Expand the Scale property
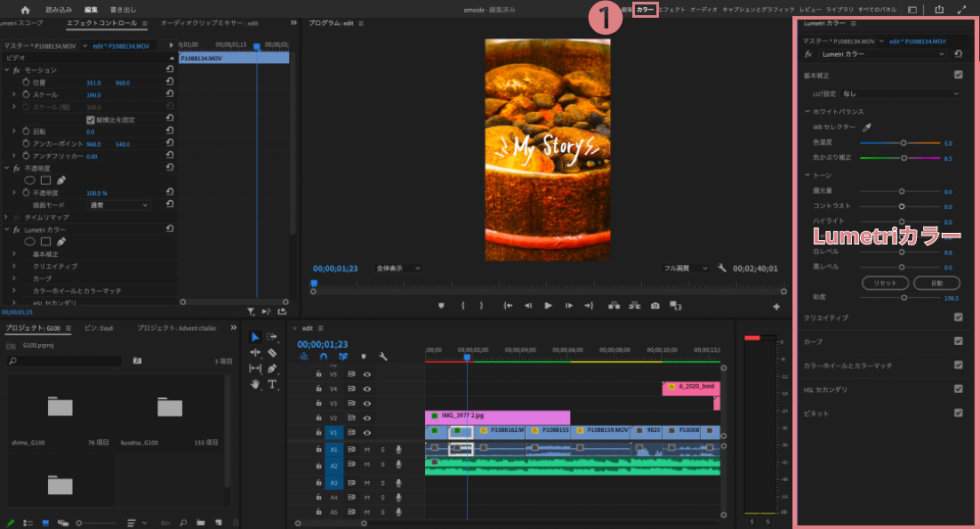 coord(13,94)
